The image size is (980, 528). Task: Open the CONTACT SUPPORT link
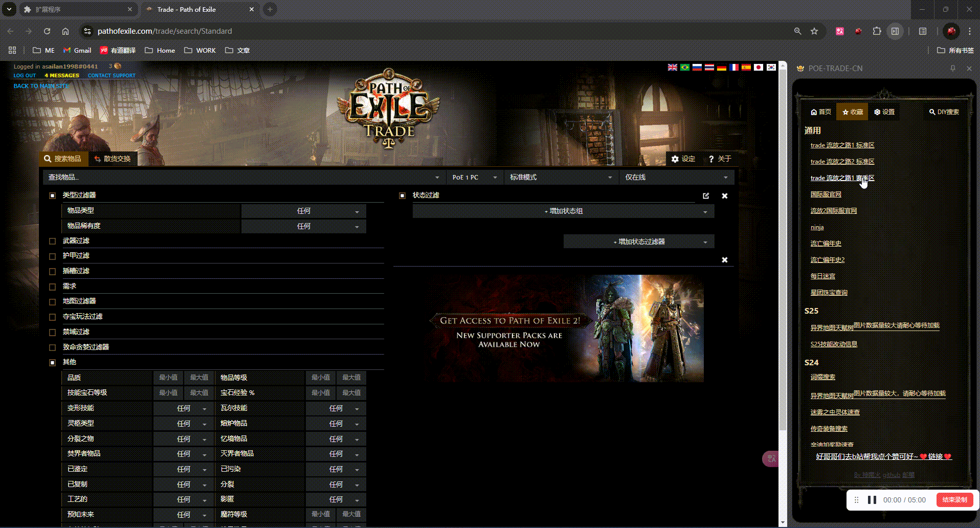tap(112, 76)
